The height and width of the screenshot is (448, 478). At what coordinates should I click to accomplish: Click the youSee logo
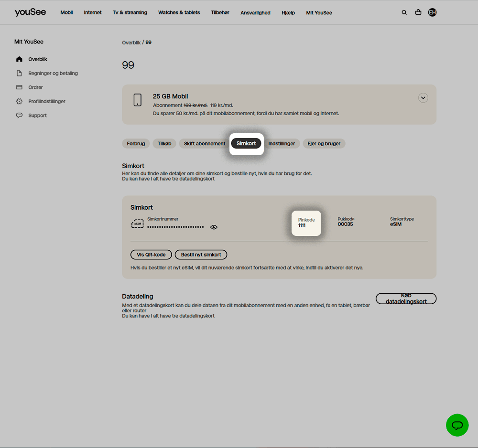(31, 12)
